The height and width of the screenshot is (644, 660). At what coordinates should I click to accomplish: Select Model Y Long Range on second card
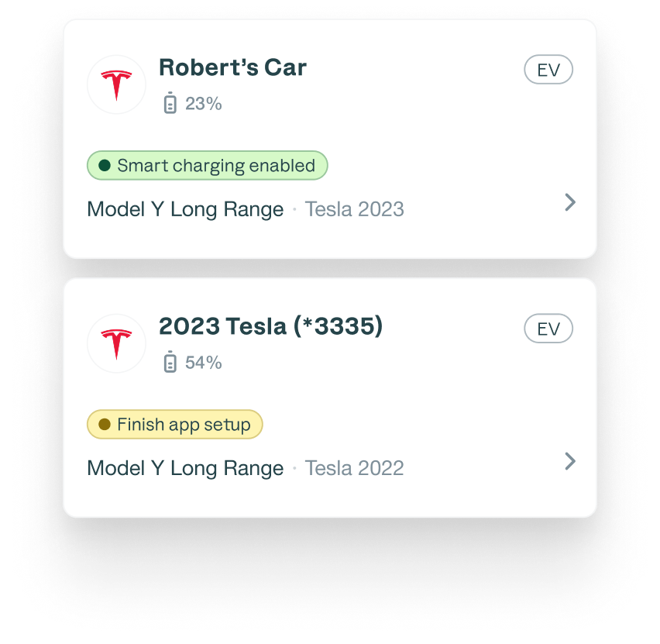pos(185,468)
